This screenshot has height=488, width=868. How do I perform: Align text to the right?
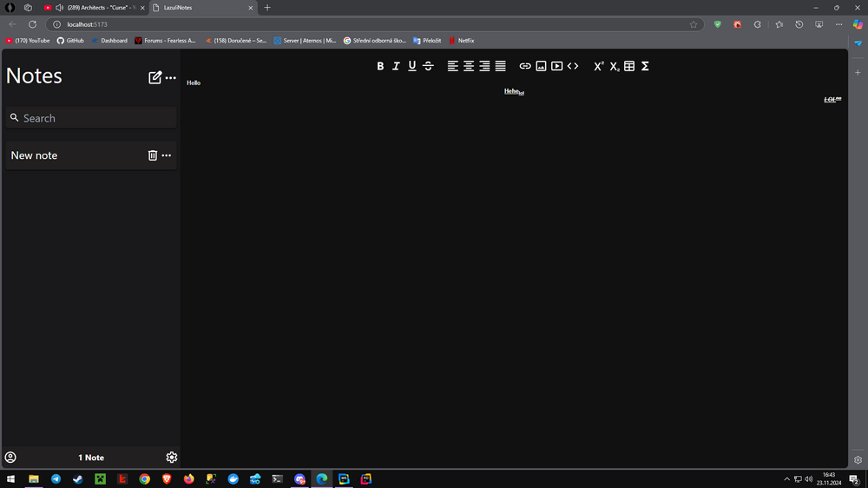click(x=484, y=66)
